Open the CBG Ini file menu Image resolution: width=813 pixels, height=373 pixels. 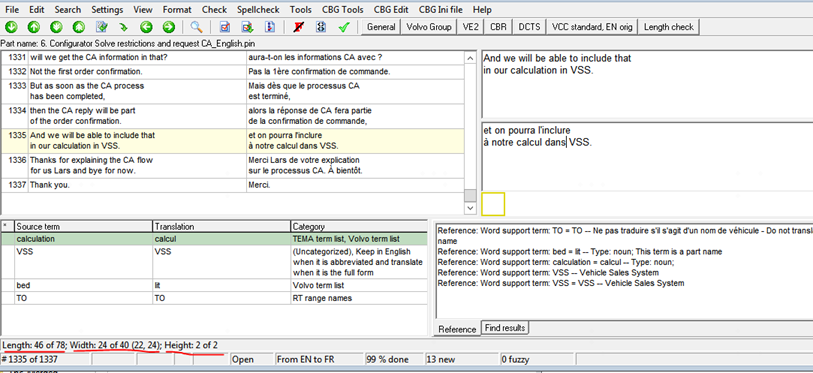pyautogui.click(x=441, y=9)
